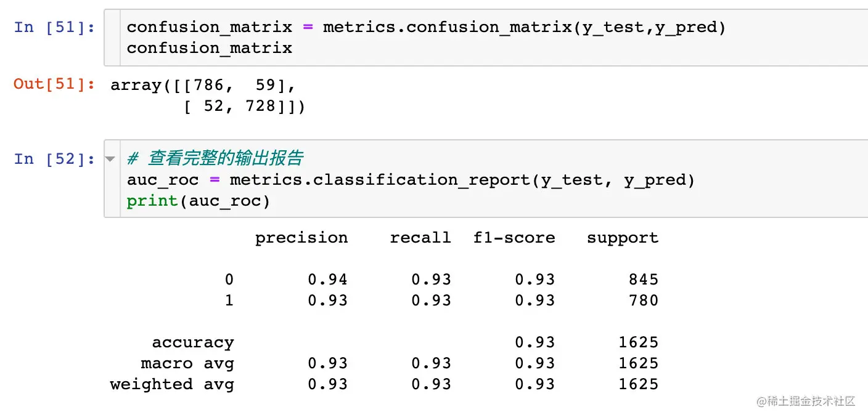
Task: Click the accuracy row label
Action: 193,342
